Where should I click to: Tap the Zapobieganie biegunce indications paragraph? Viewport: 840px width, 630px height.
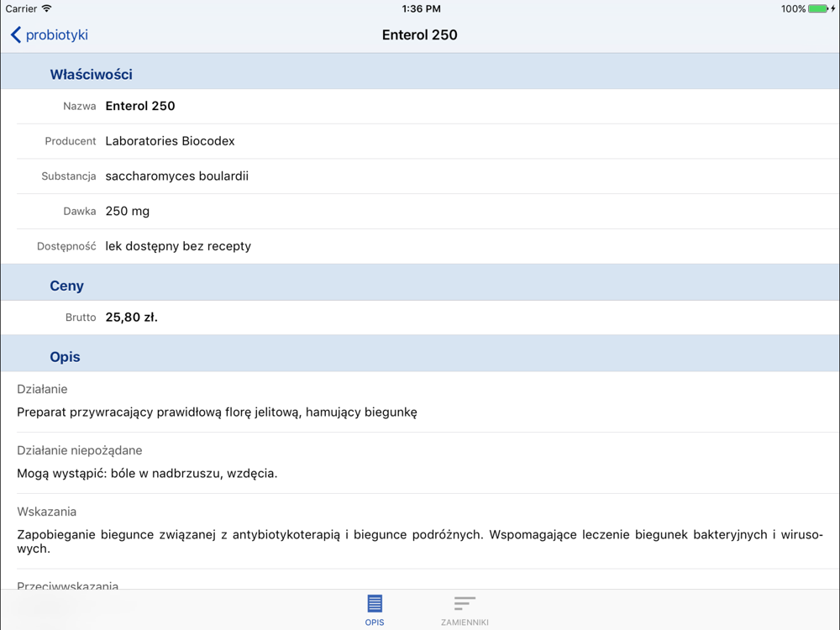tap(420, 542)
